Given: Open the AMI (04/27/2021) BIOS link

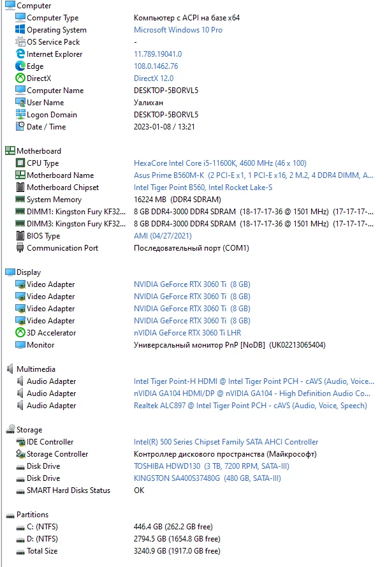Looking at the screenshot, I should (163, 236).
